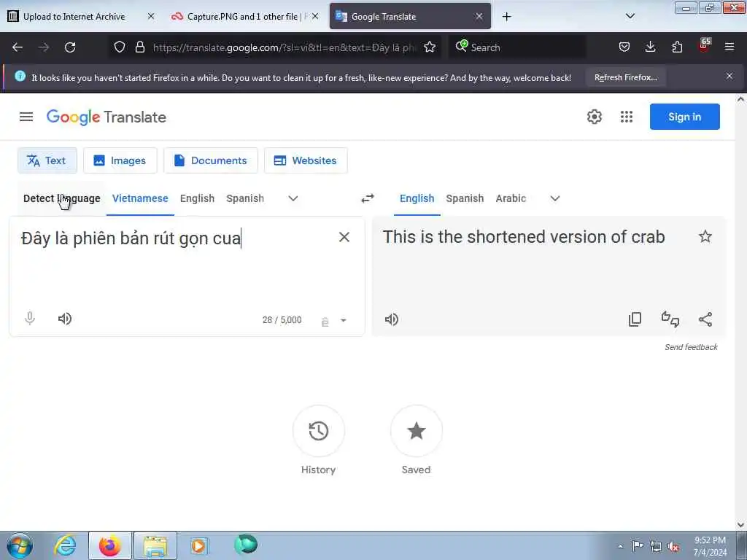Click the blue Sign in button
The image size is (747, 560).
(684, 117)
